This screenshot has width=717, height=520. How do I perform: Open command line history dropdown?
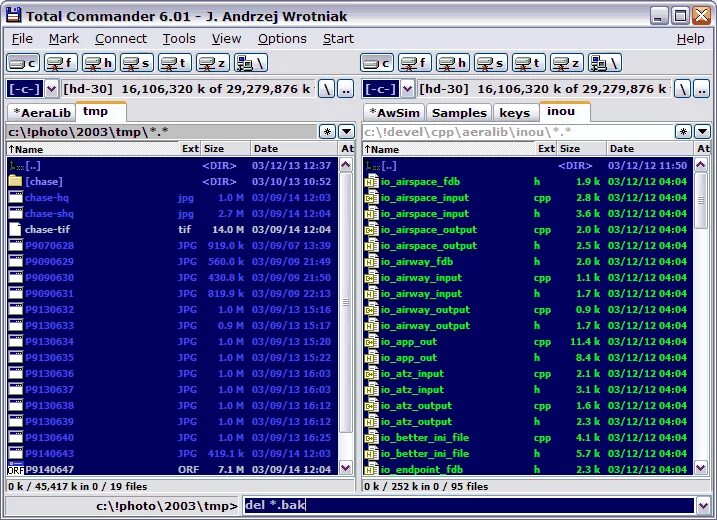703,505
